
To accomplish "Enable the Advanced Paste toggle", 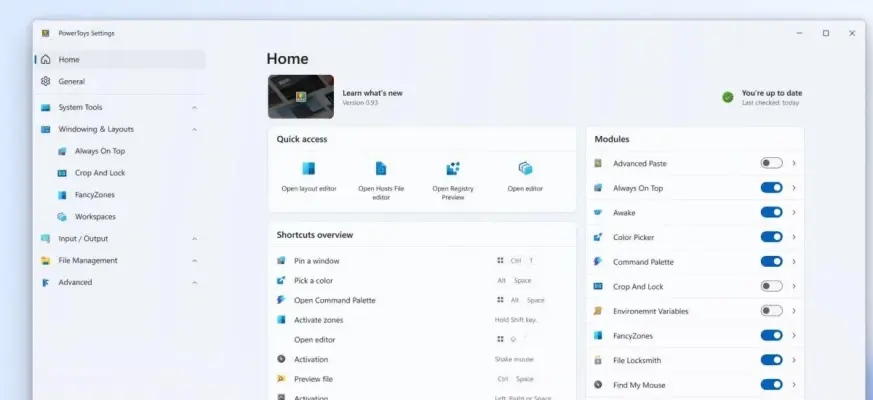I will pos(771,163).
